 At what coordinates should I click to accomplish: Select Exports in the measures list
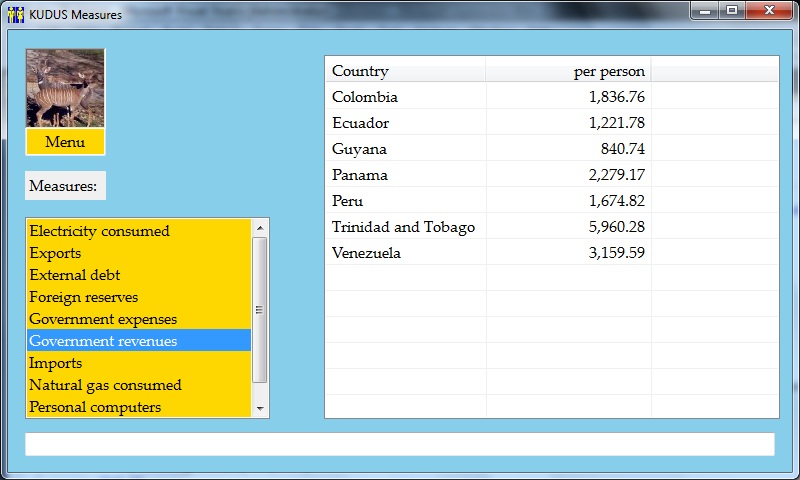click(55, 253)
